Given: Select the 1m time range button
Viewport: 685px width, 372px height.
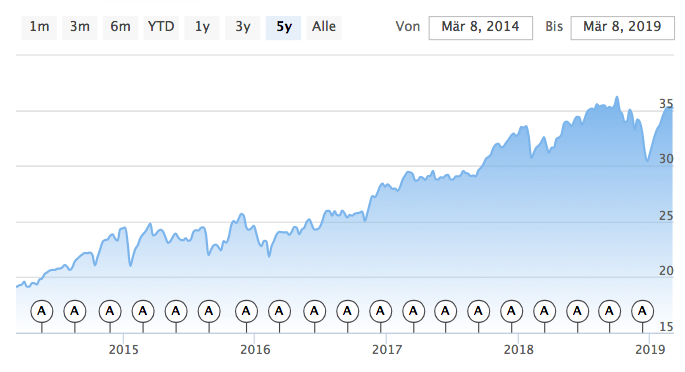Looking at the screenshot, I should click(x=39, y=28).
